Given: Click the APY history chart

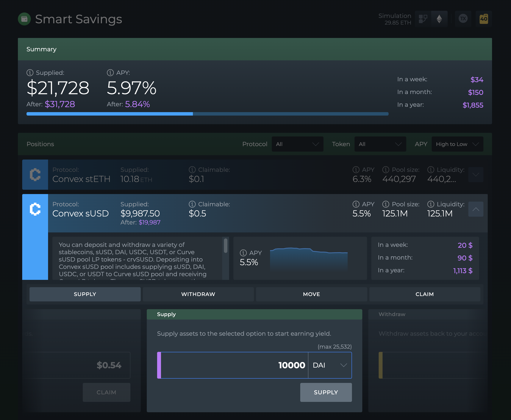Looking at the screenshot, I should 309,259.
